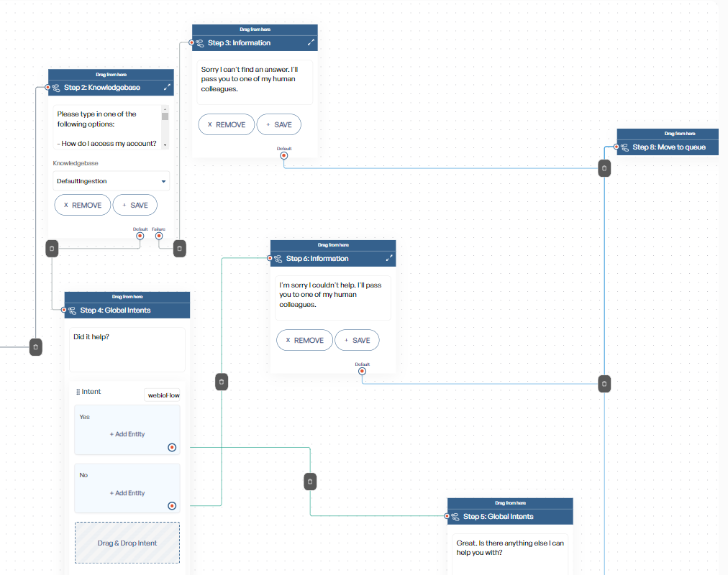Save the Step 2 Knowledgebase node

[135, 205]
